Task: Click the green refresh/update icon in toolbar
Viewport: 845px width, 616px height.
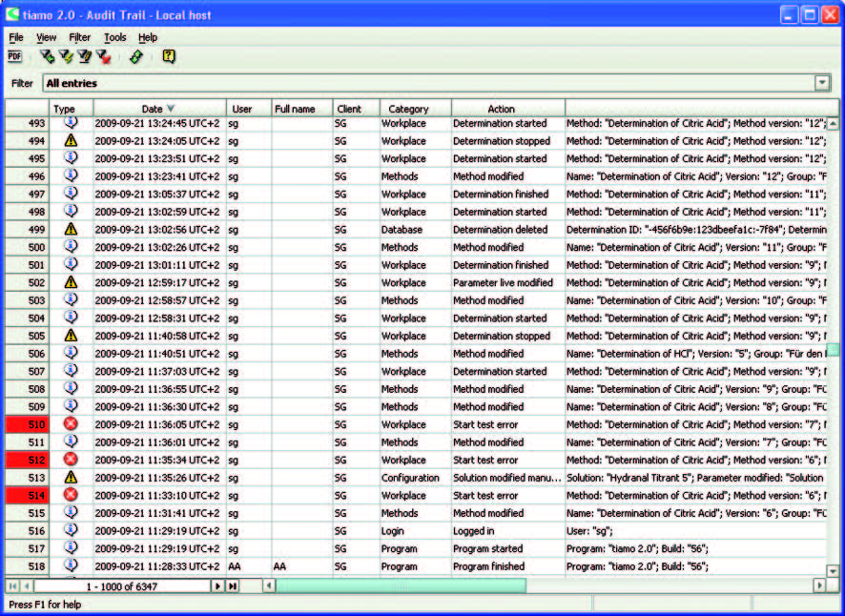Action: (x=136, y=57)
